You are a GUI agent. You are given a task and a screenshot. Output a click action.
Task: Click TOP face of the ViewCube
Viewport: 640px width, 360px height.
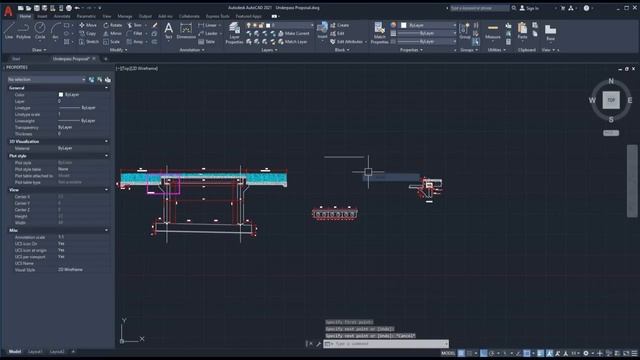coord(611,100)
